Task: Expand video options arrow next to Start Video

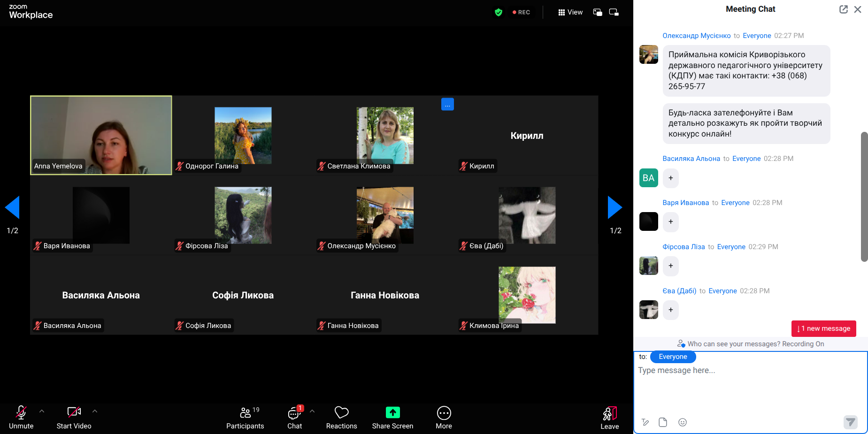Action: point(95,411)
